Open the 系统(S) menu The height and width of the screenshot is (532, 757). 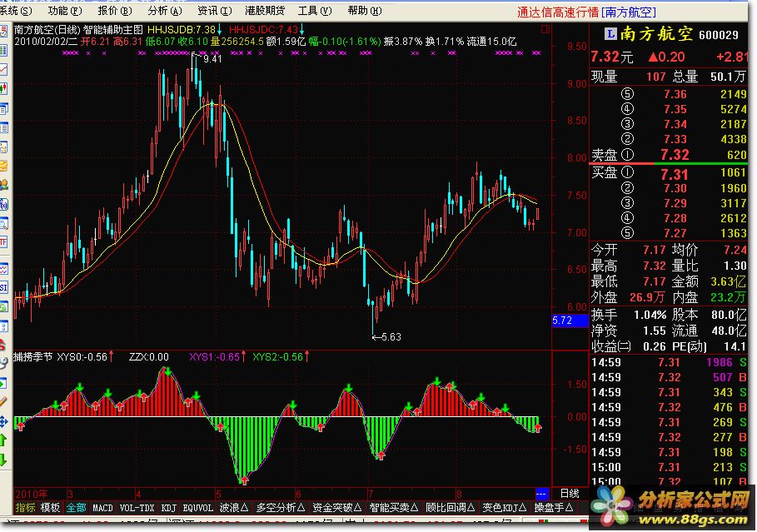click(14, 11)
